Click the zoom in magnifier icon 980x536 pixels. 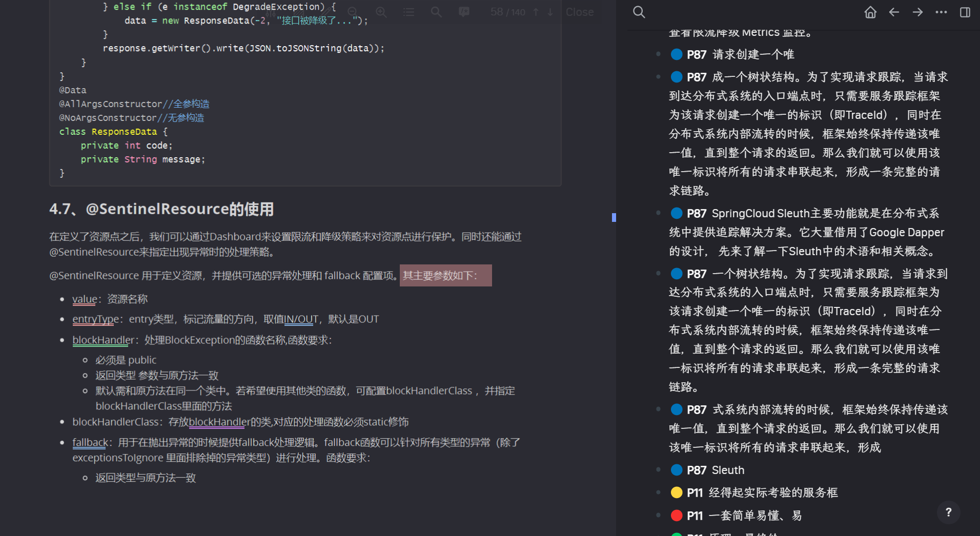381,12
